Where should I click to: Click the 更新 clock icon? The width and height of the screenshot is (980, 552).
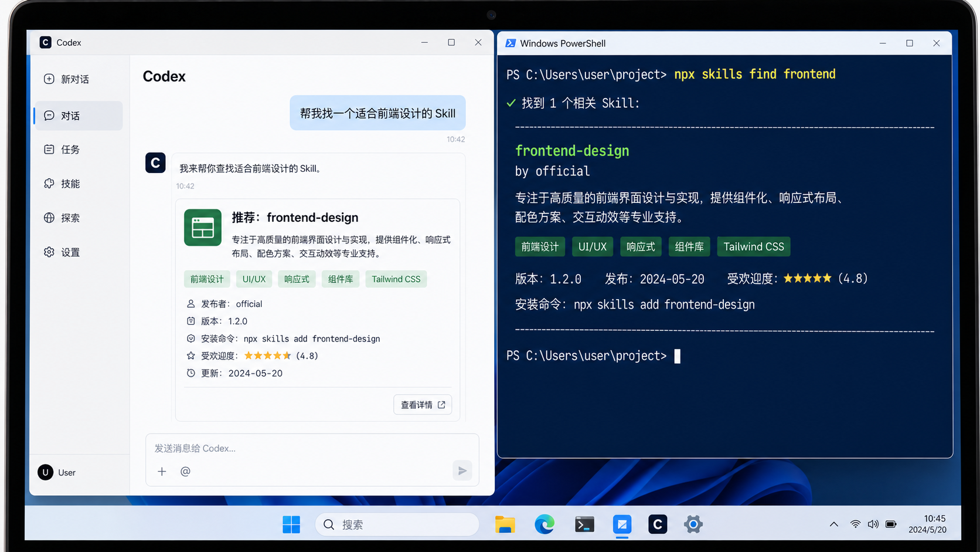click(190, 373)
